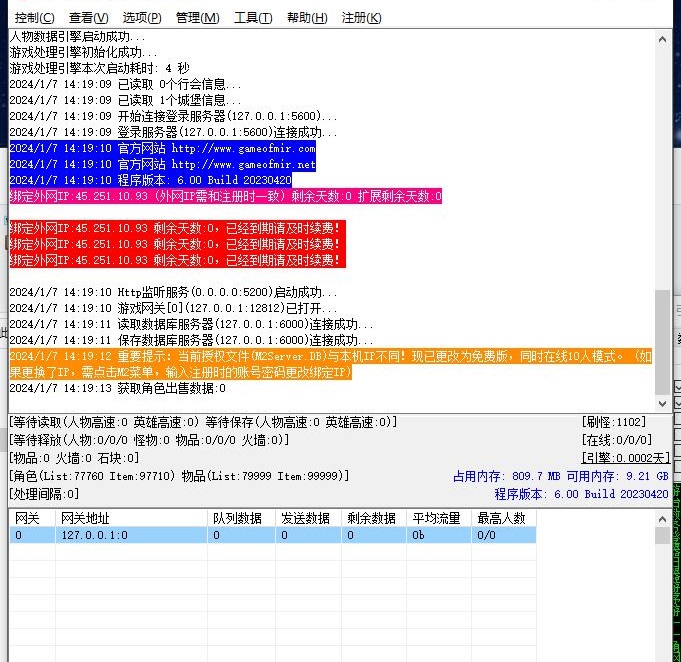681x662 pixels.
Task: Click the 占用内存: 809.7 MB text
Action: (506, 476)
